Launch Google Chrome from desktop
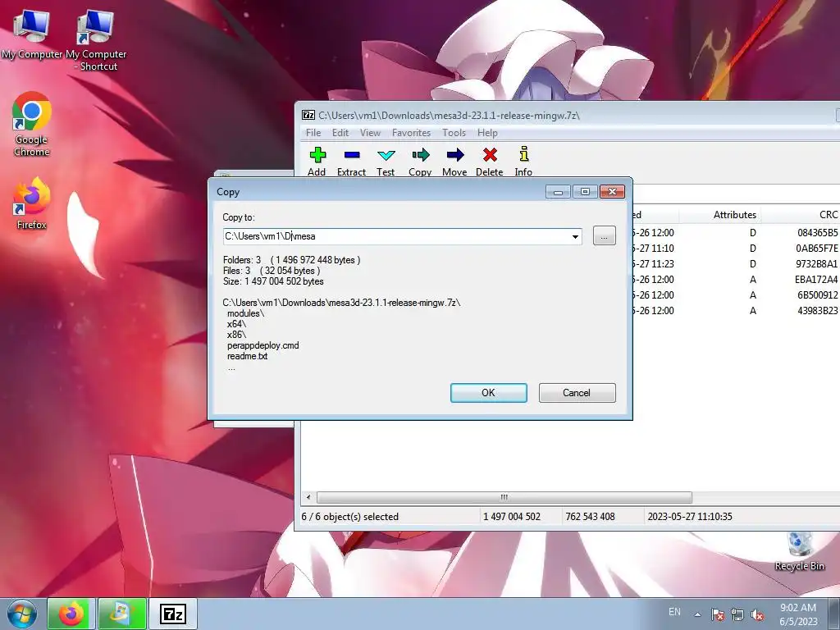The height and width of the screenshot is (630, 840). coord(32,125)
